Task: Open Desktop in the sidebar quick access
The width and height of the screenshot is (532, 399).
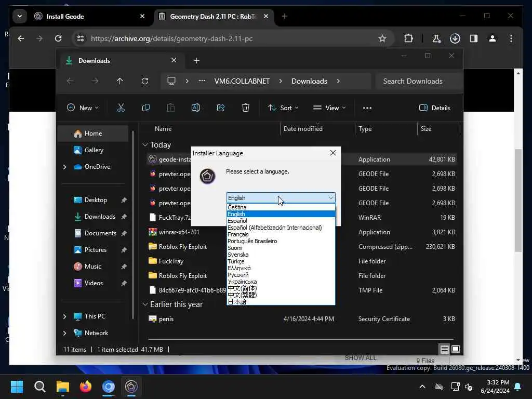Action: pos(96,200)
